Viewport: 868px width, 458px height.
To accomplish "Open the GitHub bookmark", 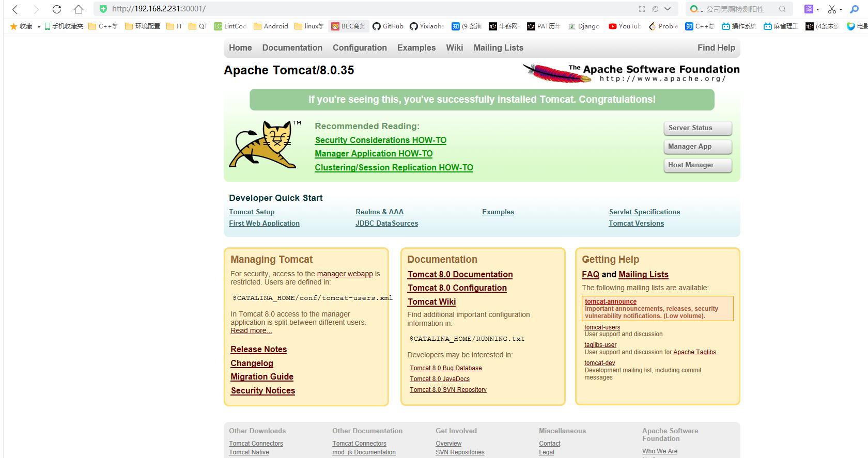I will coord(388,26).
